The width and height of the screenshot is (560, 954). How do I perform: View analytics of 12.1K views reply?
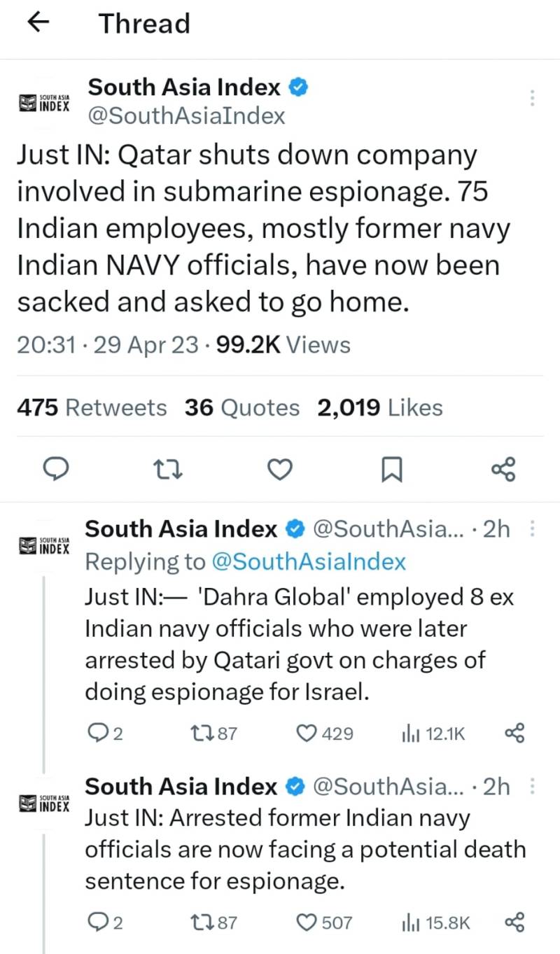tap(433, 734)
